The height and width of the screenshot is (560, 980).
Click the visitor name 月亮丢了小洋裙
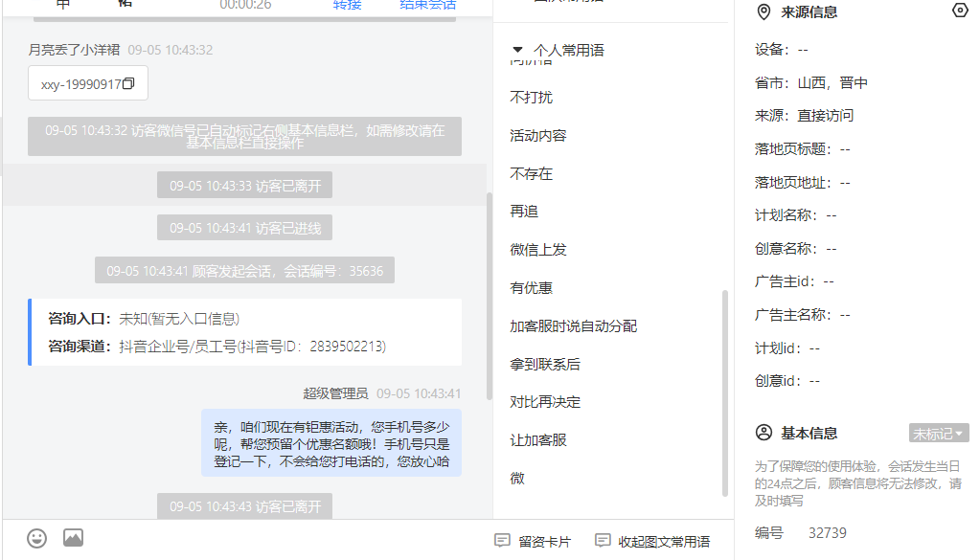[74, 50]
